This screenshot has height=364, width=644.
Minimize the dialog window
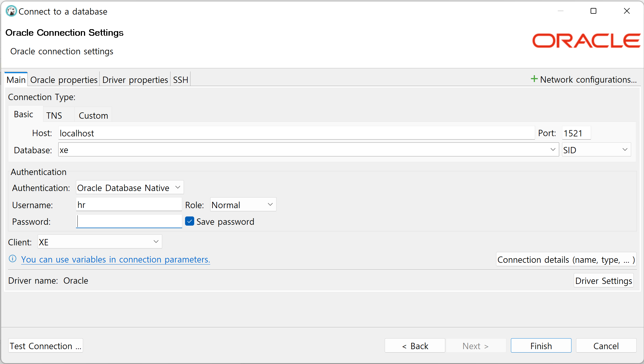pos(560,11)
